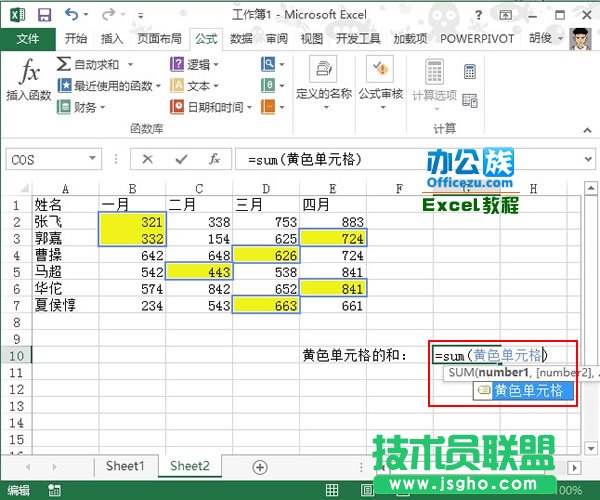Select column B header
This screenshot has width=600, height=500.
(132, 189)
